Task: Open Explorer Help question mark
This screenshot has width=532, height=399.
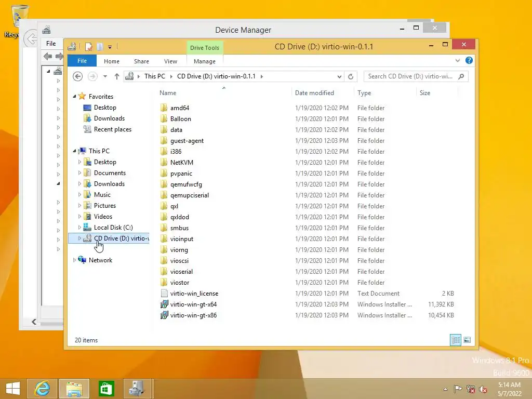Action: click(x=469, y=60)
